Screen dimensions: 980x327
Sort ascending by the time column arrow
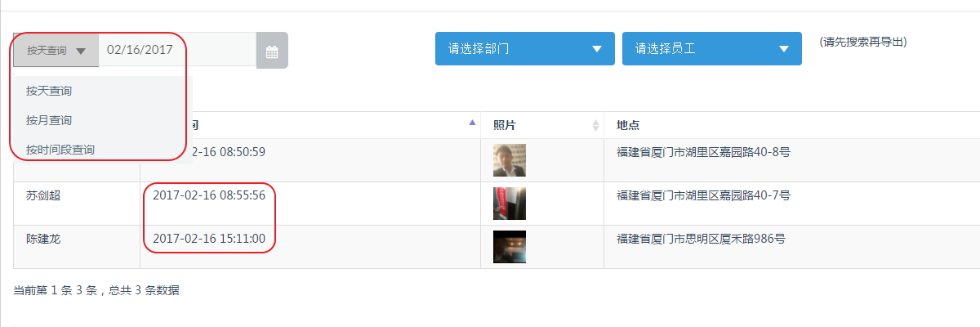[472, 123]
